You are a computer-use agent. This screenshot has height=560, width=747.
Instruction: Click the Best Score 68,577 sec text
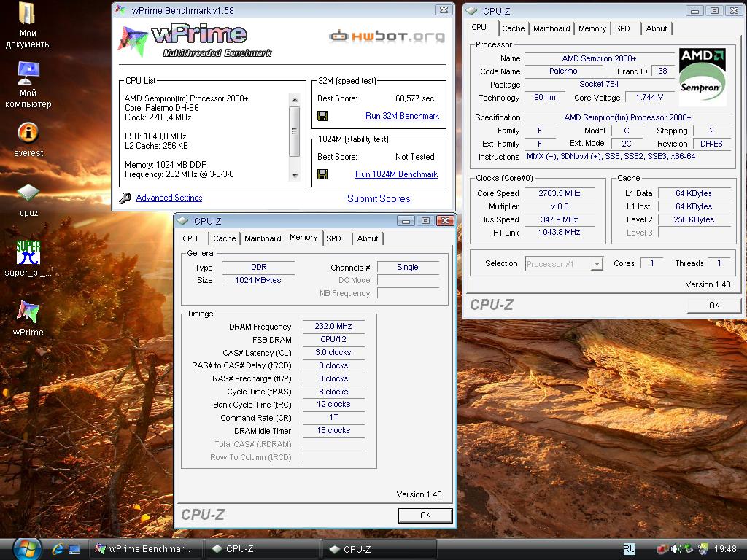coord(414,98)
